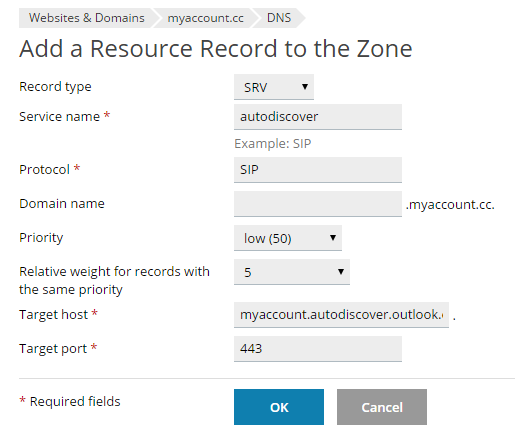Select the Target port field with 443
Image resolution: width=515 pixels, height=444 pixels.
pyautogui.click(x=318, y=349)
